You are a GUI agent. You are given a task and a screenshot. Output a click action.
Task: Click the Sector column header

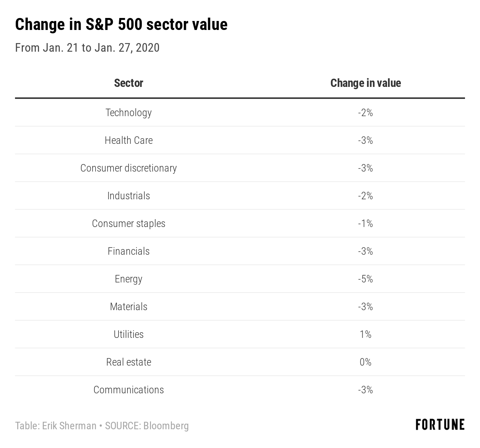point(129,83)
